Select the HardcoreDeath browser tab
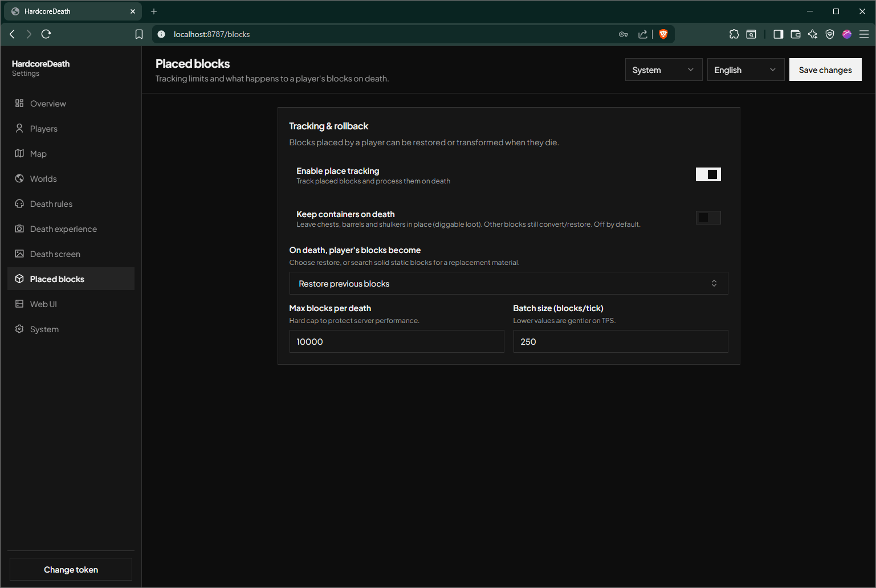876x588 pixels. pos(73,11)
